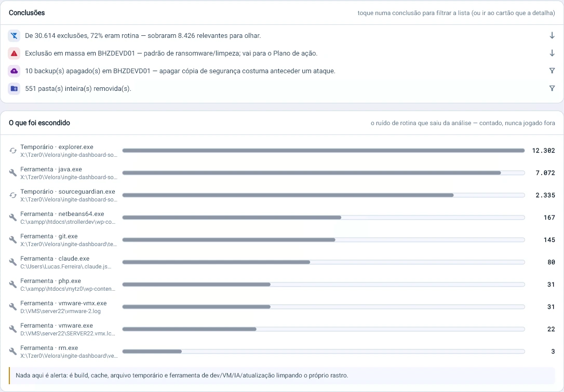Click the wrench icon beside Ferramenta · rm.exe
Viewport: 564px width, 392px height.
pyautogui.click(x=13, y=352)
